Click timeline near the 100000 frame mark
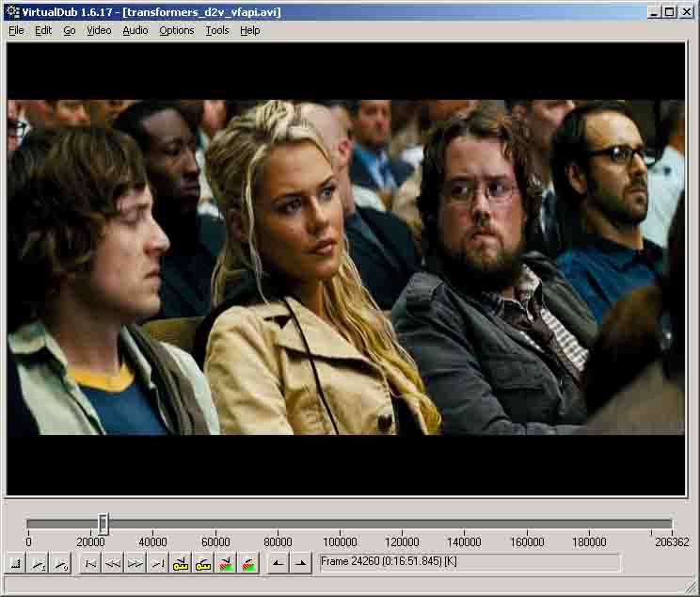 tap(340, 524)
